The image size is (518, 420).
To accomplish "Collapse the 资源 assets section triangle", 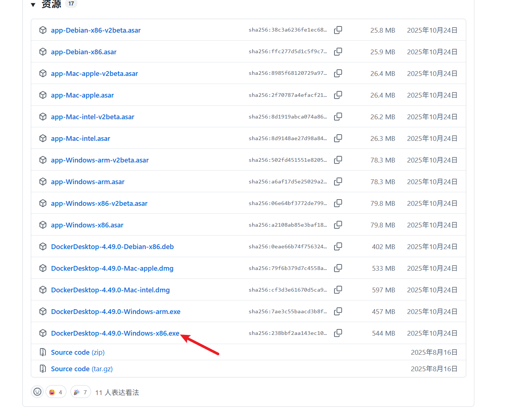I will 33,5.
